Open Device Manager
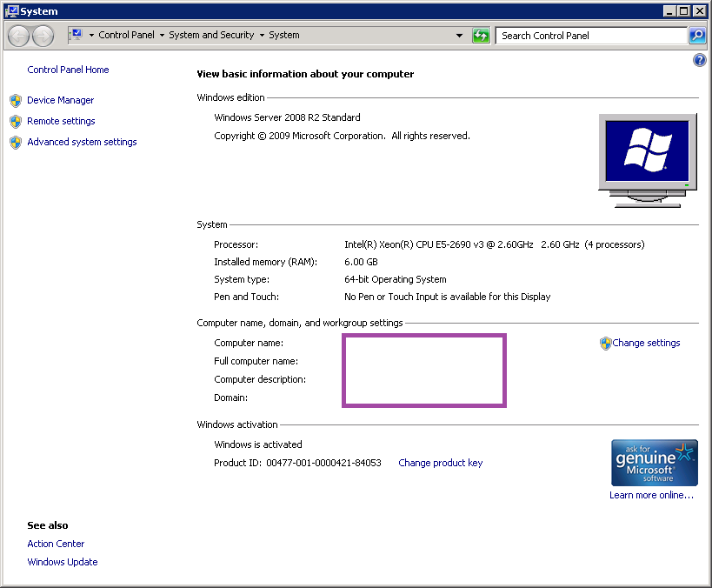 [x=60, y=100]
